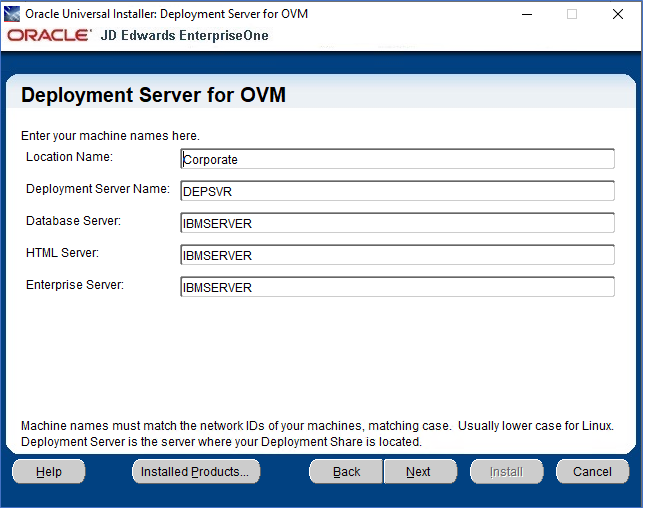Click the "Deployment Server for OVM" page heading
The image size is (645, 510).
tap(153, 95)
